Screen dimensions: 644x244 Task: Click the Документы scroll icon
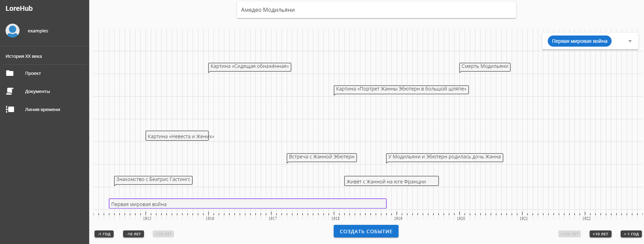(x=10, y=91)
